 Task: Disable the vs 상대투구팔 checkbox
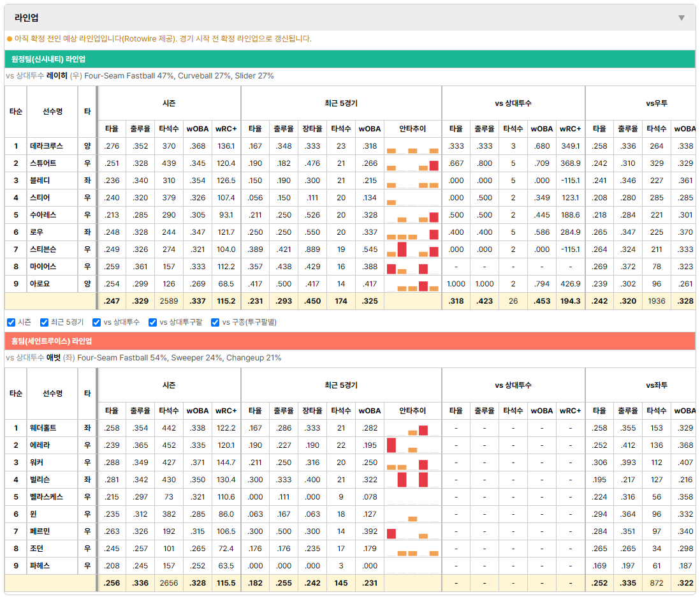point(152,322)
